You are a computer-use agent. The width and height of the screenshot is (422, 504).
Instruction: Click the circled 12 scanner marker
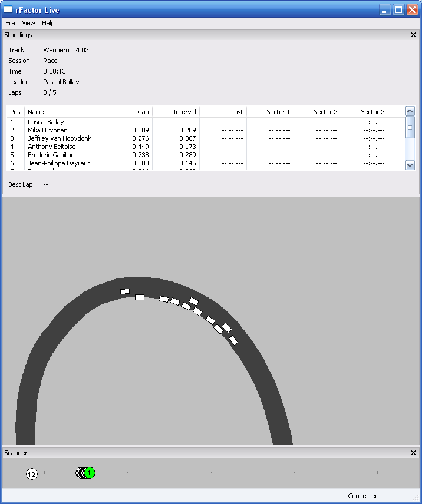(x=32, y=474)
